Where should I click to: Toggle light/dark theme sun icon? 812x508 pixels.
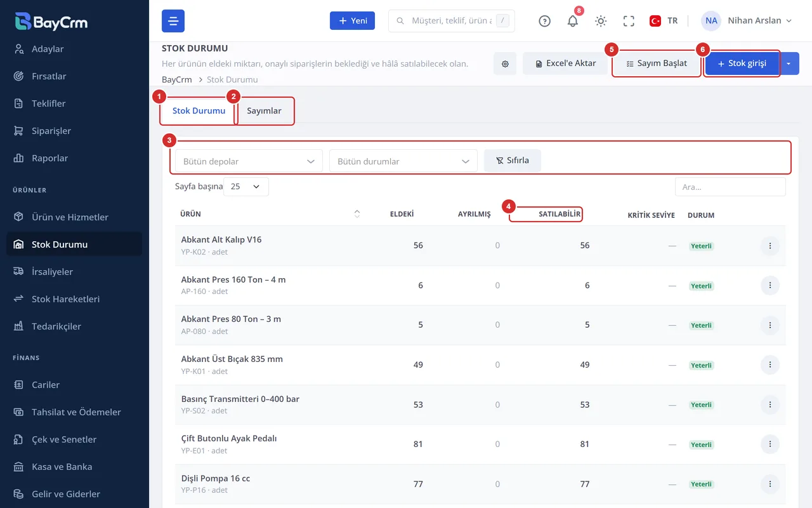(x=601, y=21)
